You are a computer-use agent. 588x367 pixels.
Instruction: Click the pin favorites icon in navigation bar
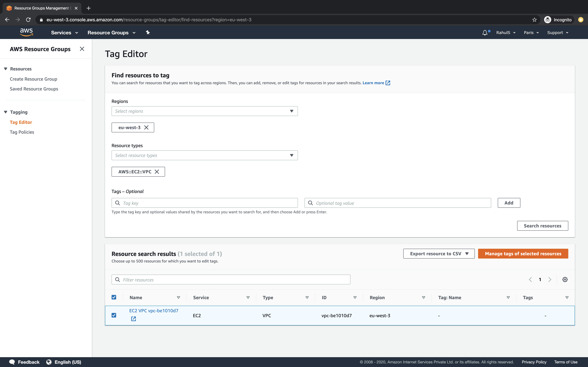(148, 32)
